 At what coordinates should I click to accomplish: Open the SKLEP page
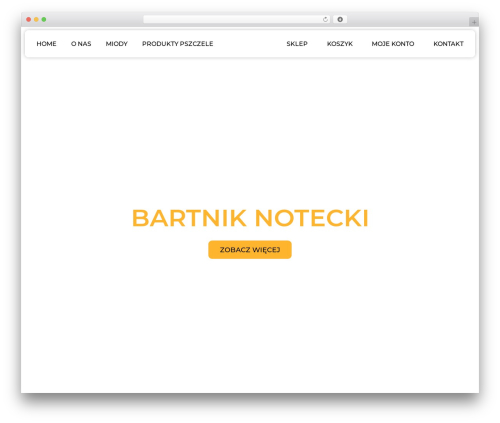click(x=297, y=44)
